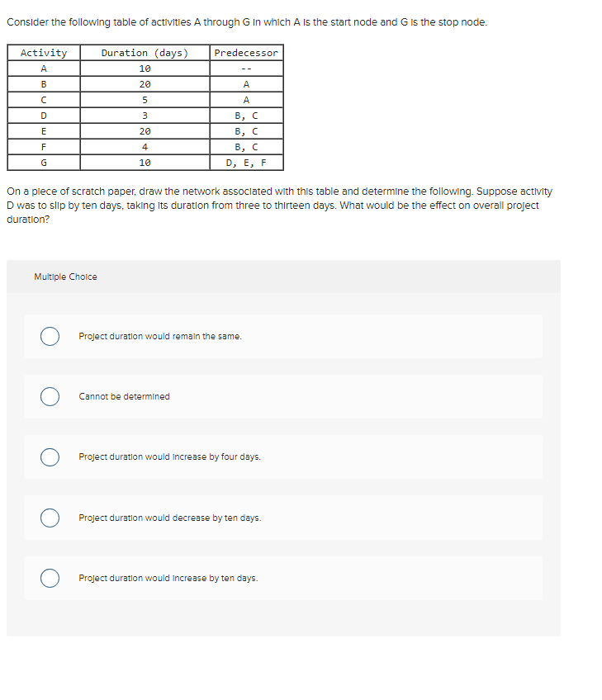Click the 'Duration (days)' column header
This screenshot has height=700, width=602.
[145, 52]
